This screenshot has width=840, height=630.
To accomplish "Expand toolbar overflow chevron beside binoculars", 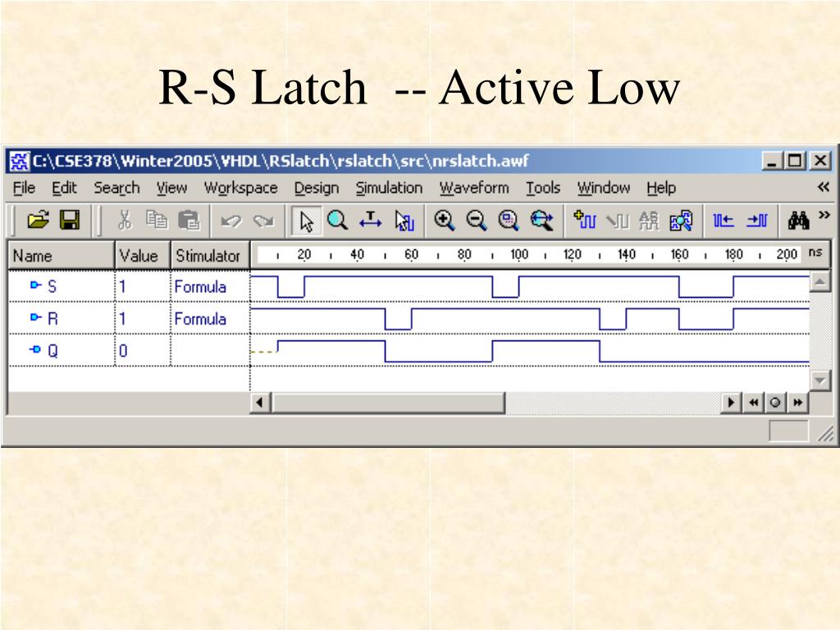I will pyautogui.click(x=824, y=215).
